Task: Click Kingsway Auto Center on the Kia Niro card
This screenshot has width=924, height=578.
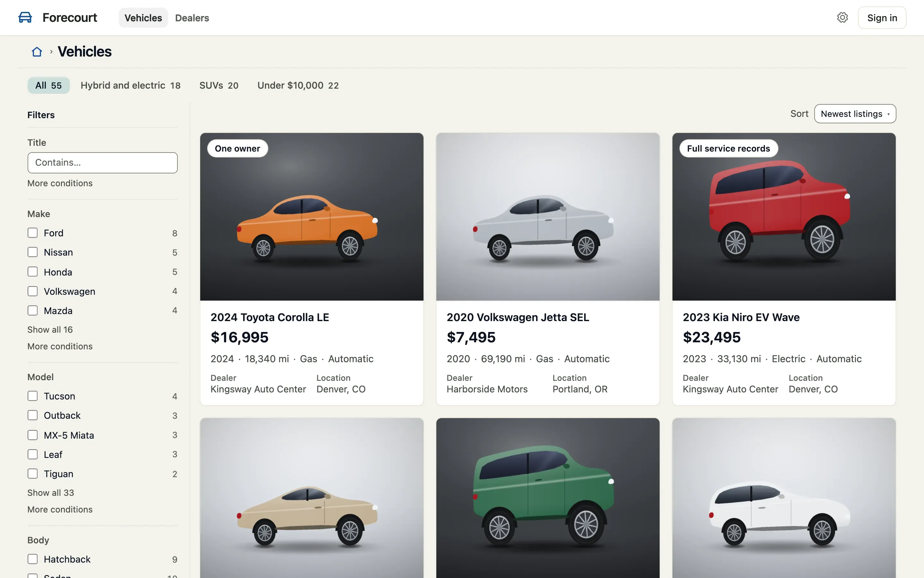Action: click(731, 389)
